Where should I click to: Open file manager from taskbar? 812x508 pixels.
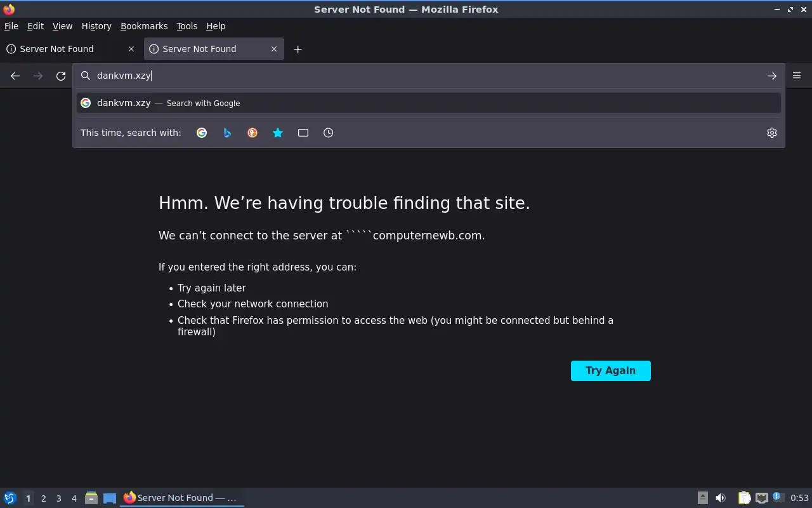coord(91,498)
